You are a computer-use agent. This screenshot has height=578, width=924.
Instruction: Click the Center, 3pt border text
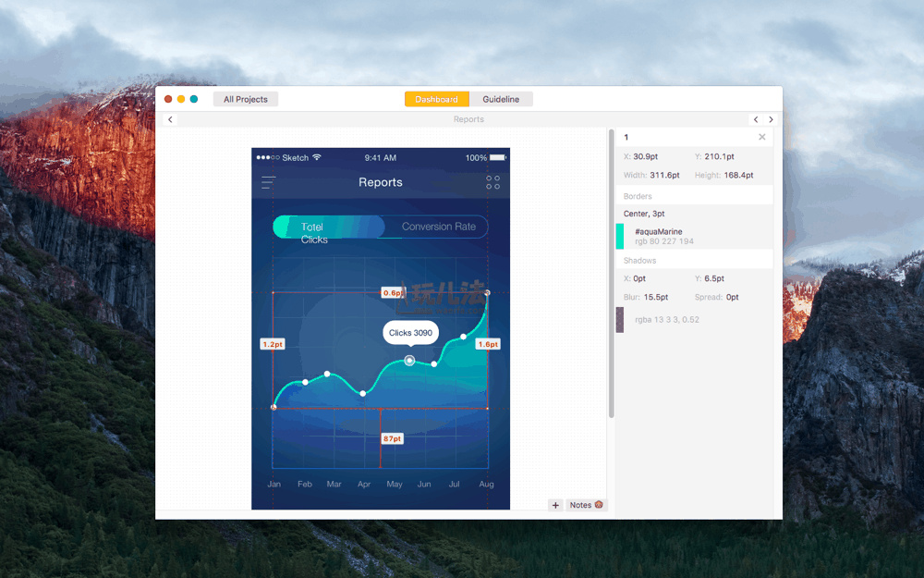click(644, 214)
